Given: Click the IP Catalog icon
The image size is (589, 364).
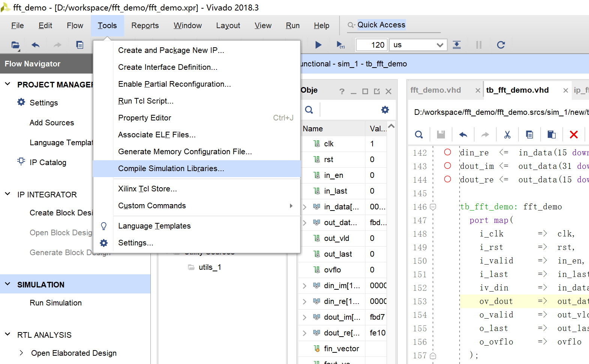Looking at the screenshot, I should (21, 161).
